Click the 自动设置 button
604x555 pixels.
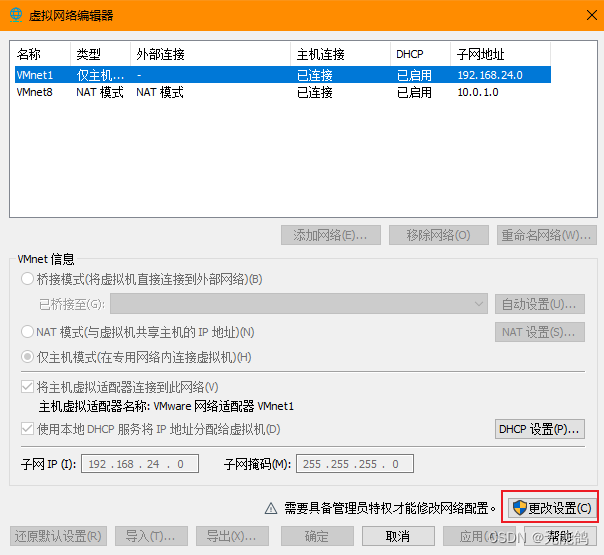(540, 304)
